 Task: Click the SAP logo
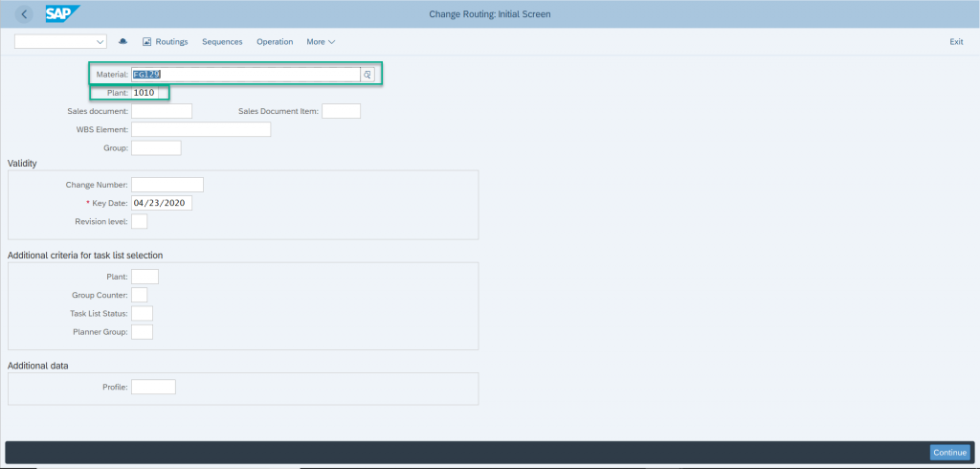point(62,13)
